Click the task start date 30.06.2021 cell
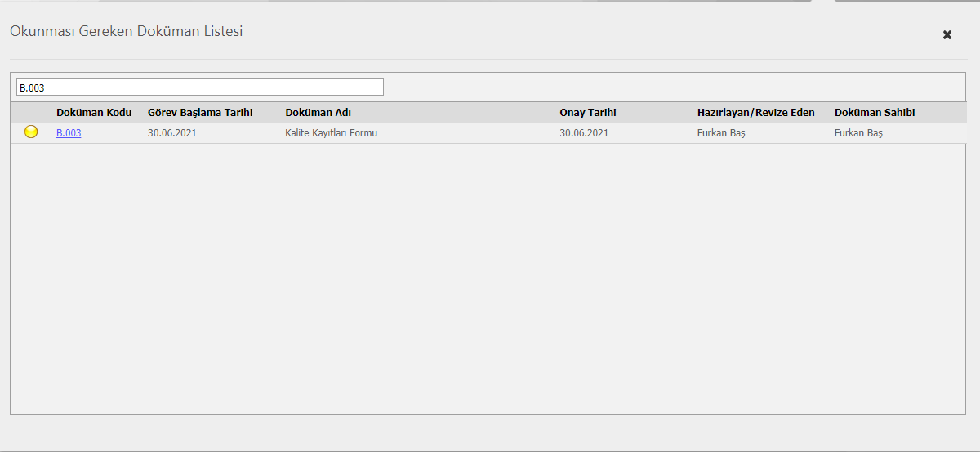 pyautogui.click(x=172, y=133)
